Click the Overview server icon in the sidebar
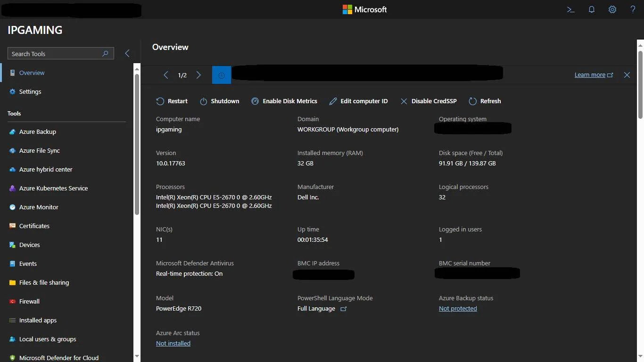This screenshot has width=644, height=362. 12,73
